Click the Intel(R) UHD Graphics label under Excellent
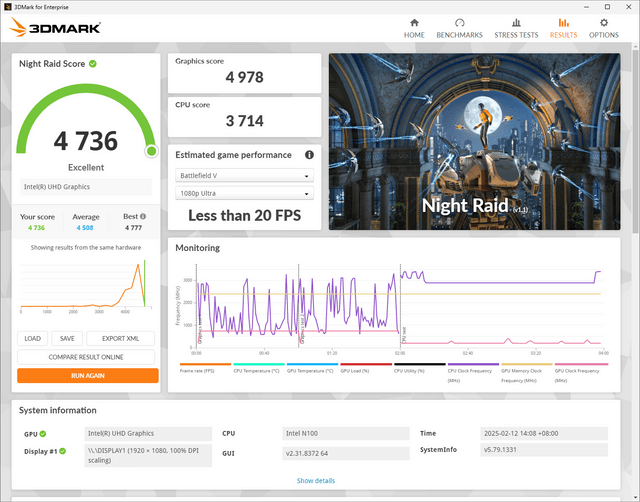640x502 pixels. [x=86, y=187]
